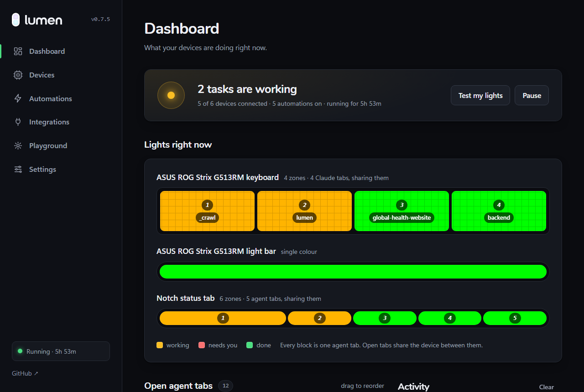Click the yellow working legend swatch
Image resolution: width=584 pixels, height=392 pixels.
click(x=160, y=345)
